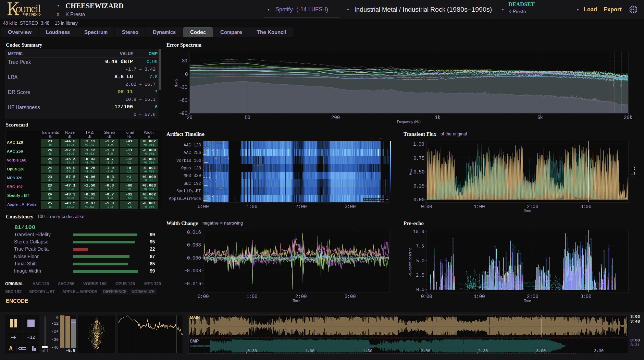
Task: Stop playback with the square stop button
Action: 31,323
